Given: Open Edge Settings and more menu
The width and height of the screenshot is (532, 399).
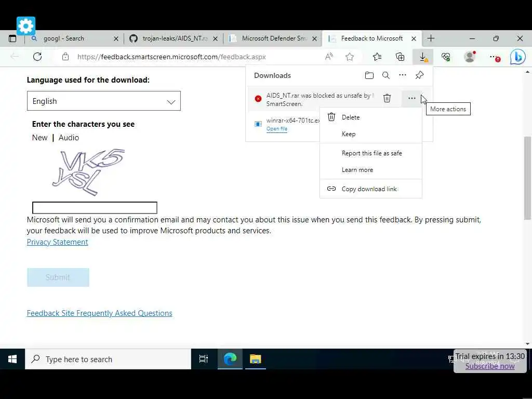Looking at the screenshot, I should click(495, 57).
